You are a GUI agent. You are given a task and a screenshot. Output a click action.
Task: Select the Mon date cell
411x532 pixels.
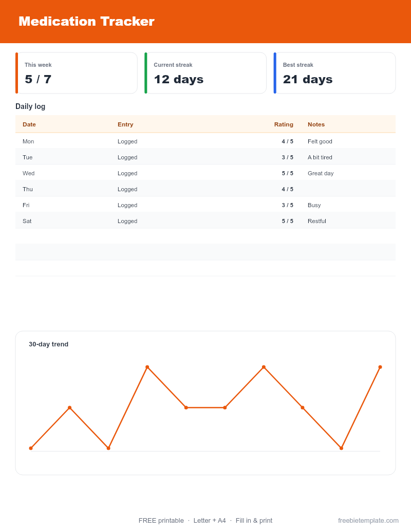coord(28,141)
